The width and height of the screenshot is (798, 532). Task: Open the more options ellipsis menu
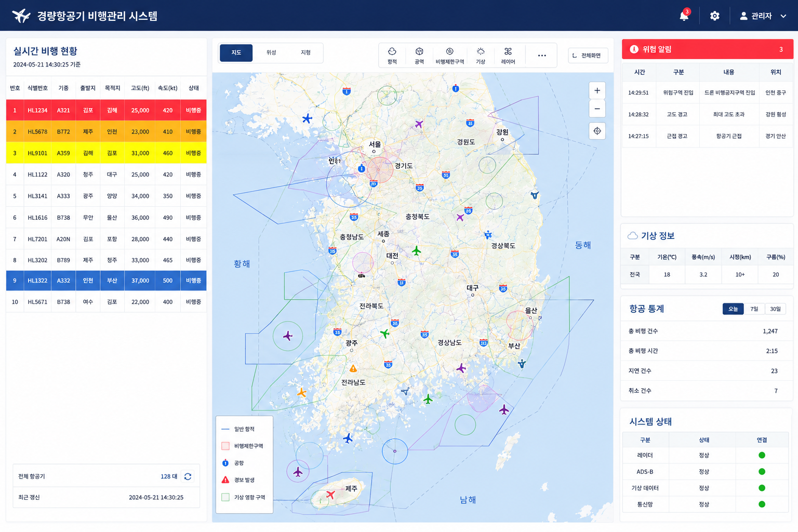coord(542,56)
